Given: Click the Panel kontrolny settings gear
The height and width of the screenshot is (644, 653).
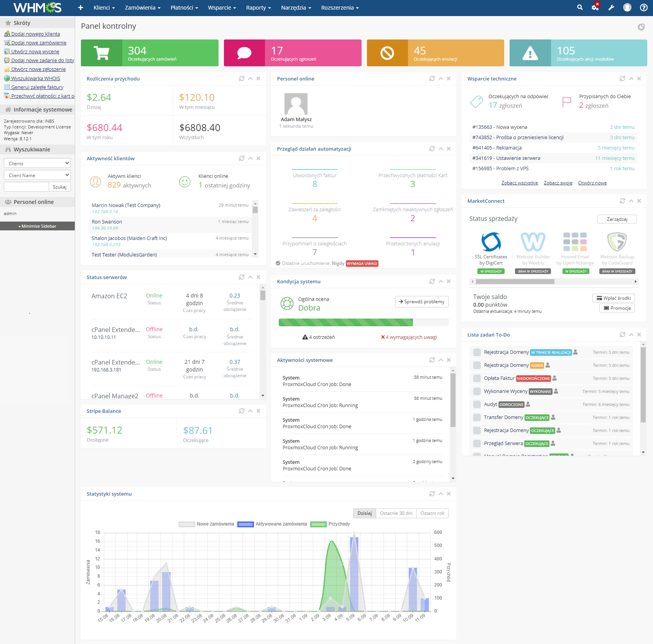Looking at the screenshot, I should tap(640, 27).
